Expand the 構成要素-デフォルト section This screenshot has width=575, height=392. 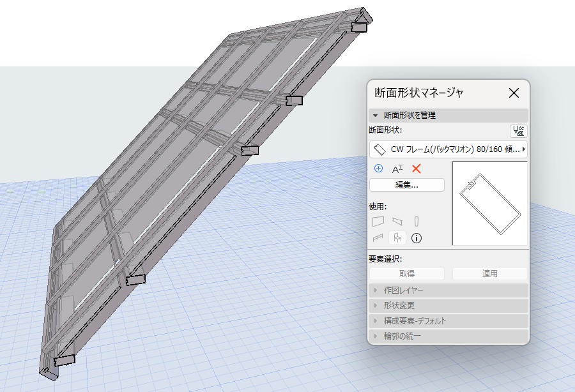[x=448, y=321]
